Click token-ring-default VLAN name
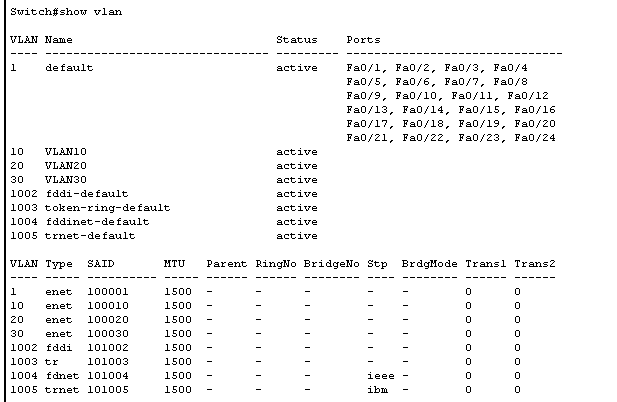The height and width of the screenshot is (402, 617). (x=107, y=208)
